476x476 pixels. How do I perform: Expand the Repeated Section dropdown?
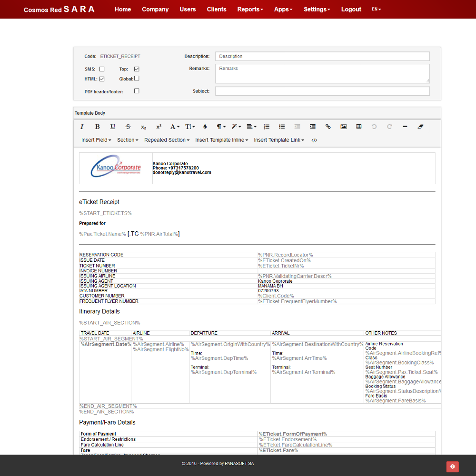tap(167, 140)
